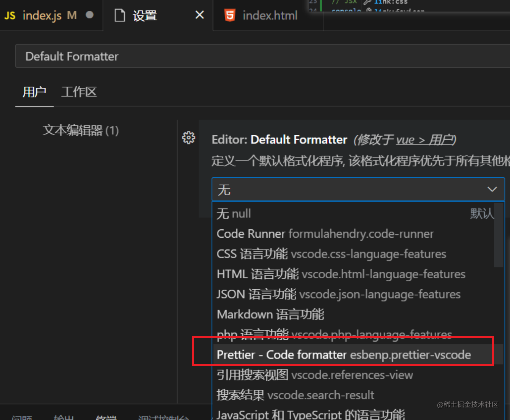The image size is (510, 420).
Task: Open the index.html editor tab
Action: pyautogui.click(x=268, y=15)
